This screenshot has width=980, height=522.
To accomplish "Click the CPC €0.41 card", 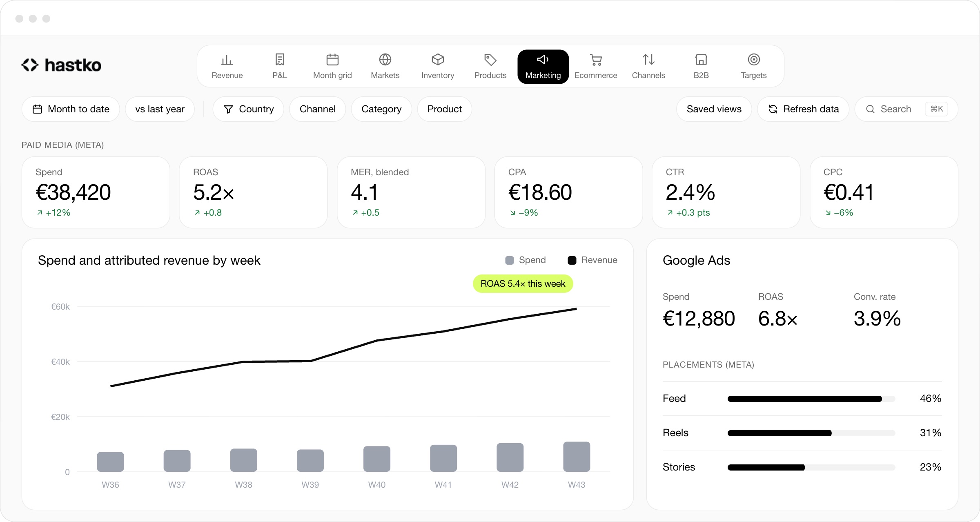I will point(884,192).
